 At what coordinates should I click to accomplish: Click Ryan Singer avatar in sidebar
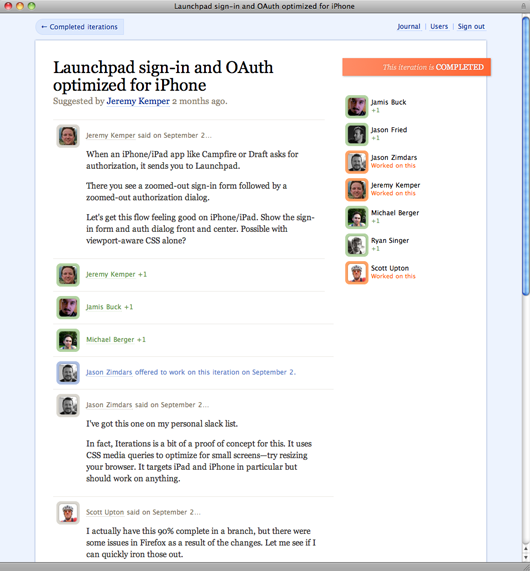pos(357,245)
